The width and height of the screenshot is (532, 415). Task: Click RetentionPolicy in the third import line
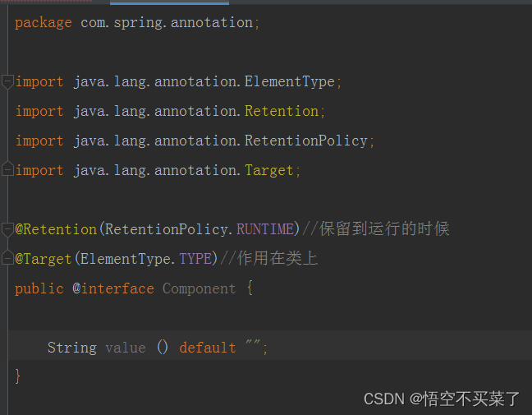pos(306,141)
